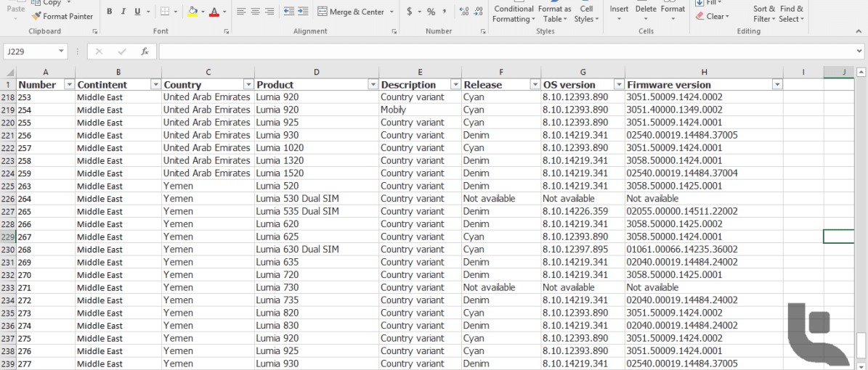Expand the formula bar
The height and width of the screenshot is (370, 868).
(x=860, y=52)
